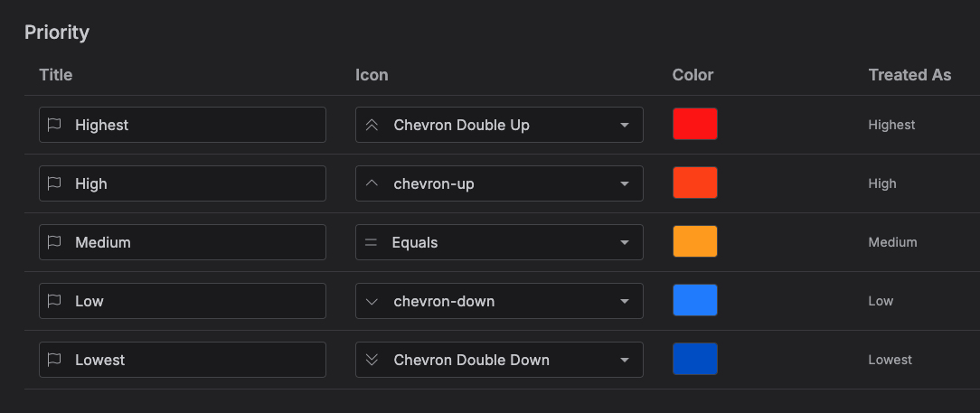Image resolution: width=980 pixels, height=413 pixels.
Task: Edit the Lowest title input field
Action: (183, 360)
